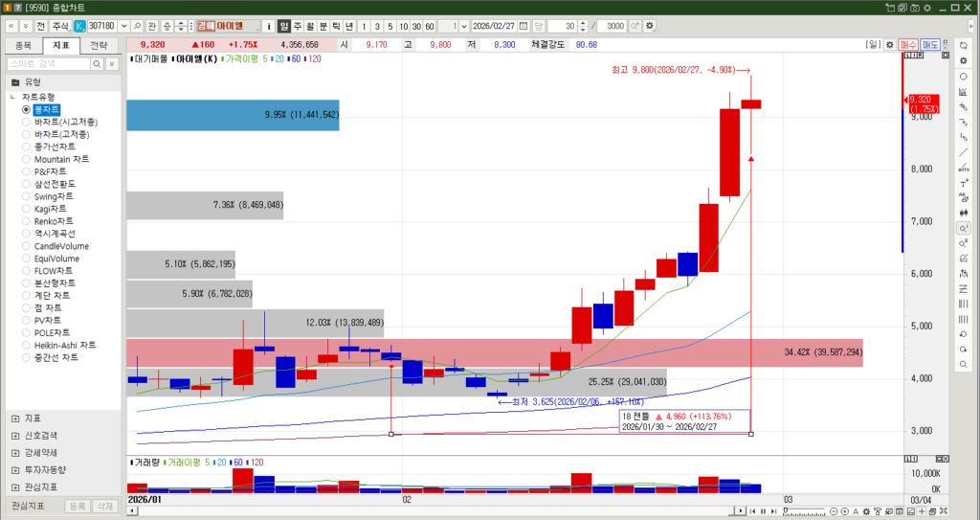Expand the 투자자동향 tree section

point(14,469)
